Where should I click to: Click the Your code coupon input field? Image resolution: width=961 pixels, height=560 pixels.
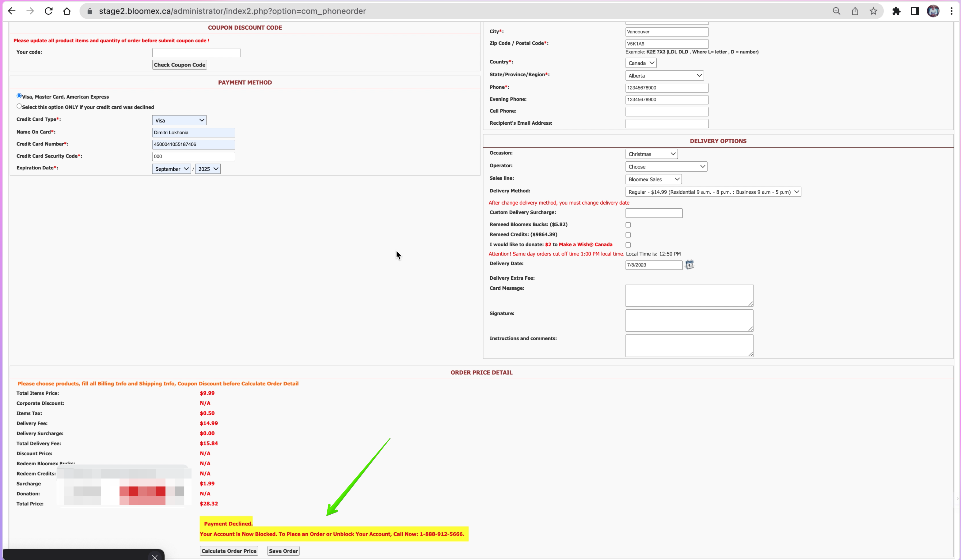pyautogui.click(x=196, y=53)
